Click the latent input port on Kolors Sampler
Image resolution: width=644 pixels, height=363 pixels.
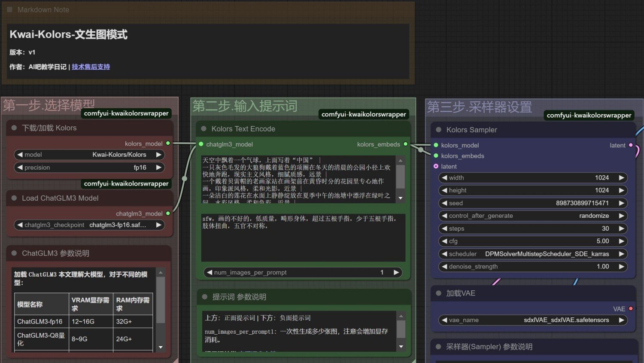coord(436,166)
